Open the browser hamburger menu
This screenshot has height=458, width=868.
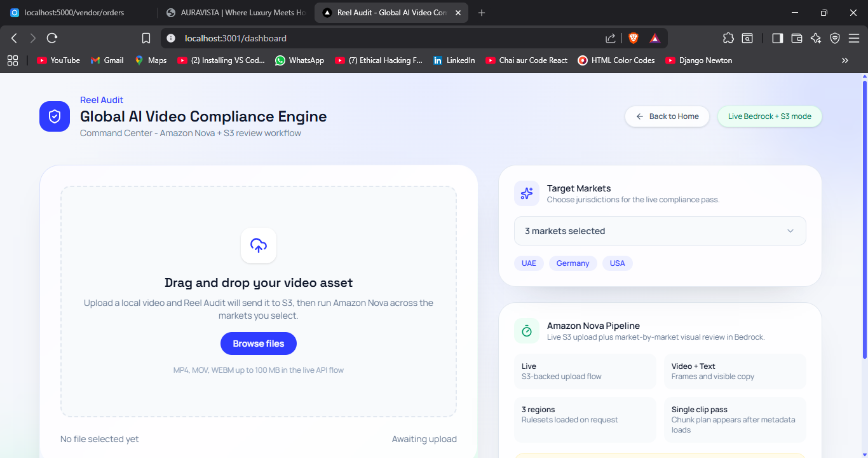[854, 38]
